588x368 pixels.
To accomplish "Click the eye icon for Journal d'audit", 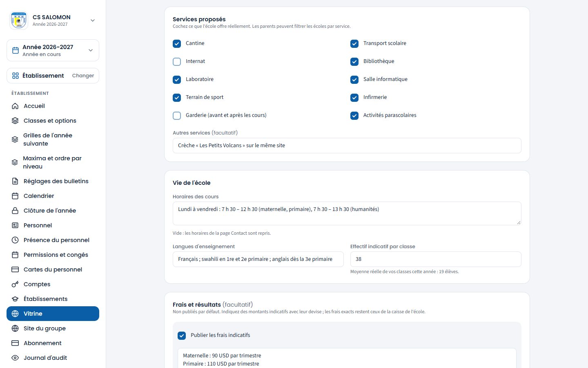I will (15, 358).
